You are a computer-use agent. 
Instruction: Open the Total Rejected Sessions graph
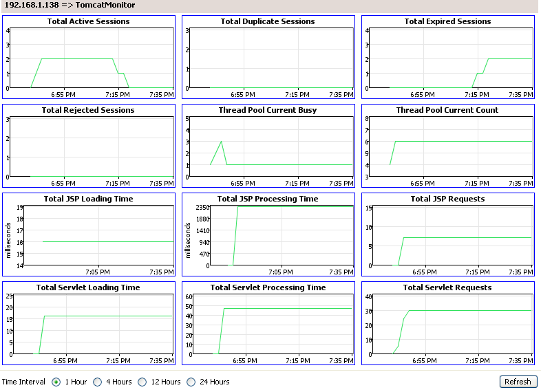(89, 146)
